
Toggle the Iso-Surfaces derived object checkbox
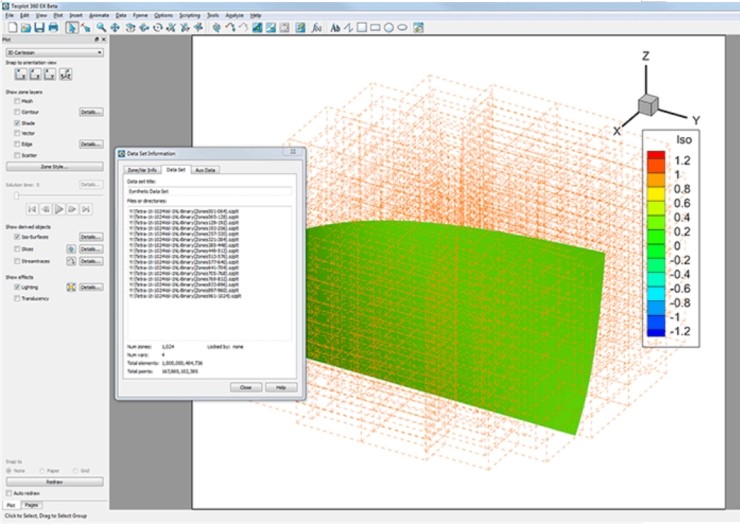17,236
